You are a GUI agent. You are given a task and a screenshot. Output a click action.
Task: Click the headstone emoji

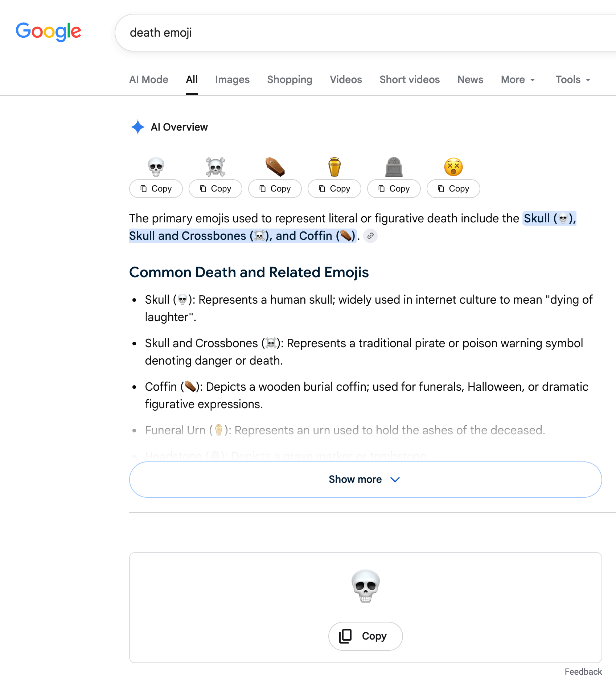(x=394, y=167)
